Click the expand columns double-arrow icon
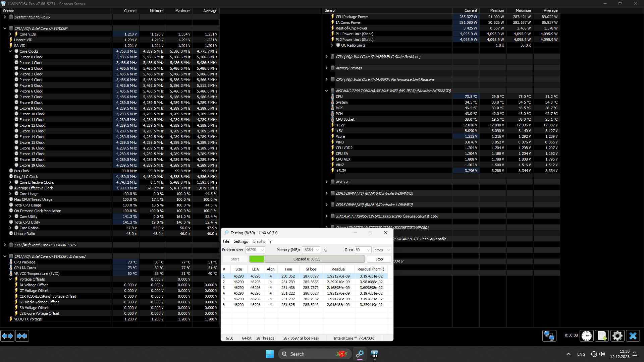The image size is (644, 362). (x=7, y=336)
